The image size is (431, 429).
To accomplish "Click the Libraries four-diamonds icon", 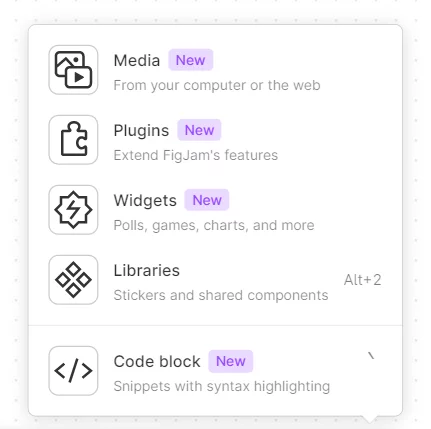I will point(73,280).
